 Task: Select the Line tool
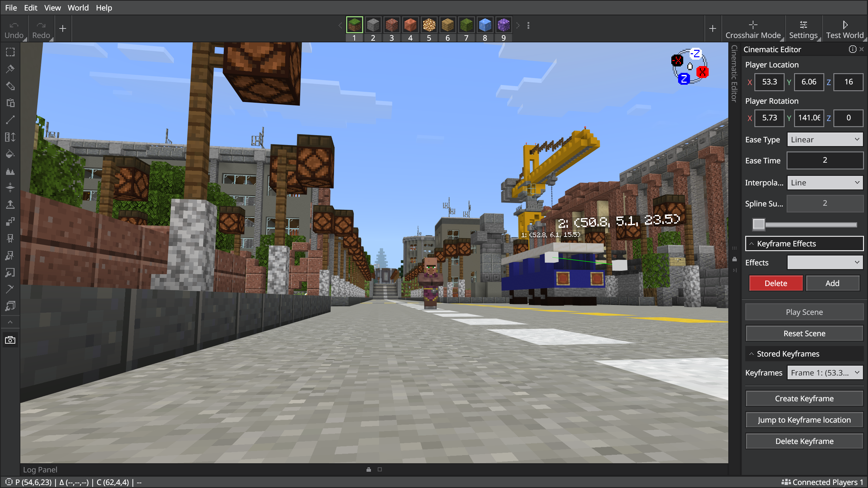click(10, 120)
